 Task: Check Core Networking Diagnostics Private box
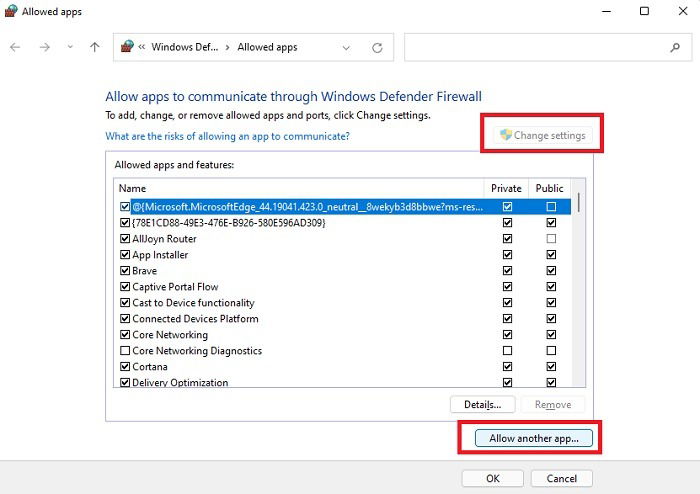click(x=507, y=350)
